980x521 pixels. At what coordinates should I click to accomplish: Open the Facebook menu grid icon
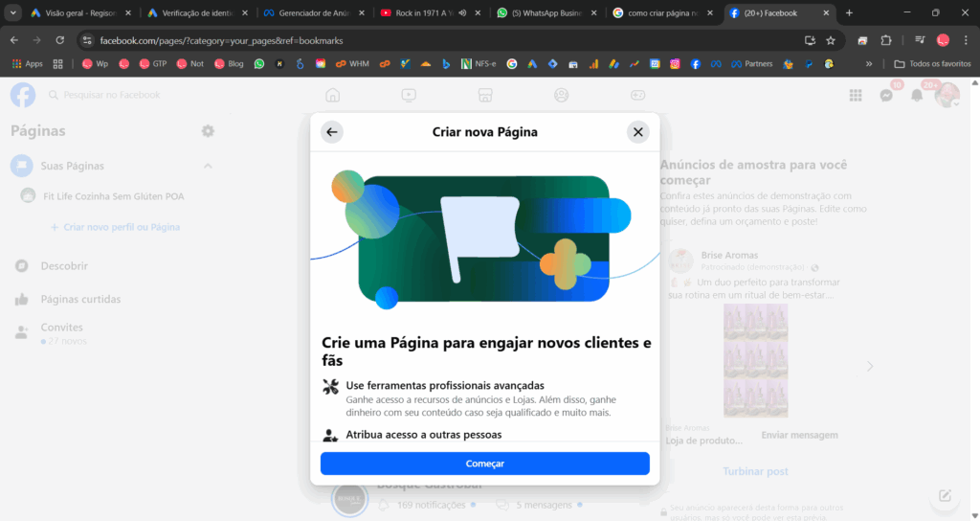[x=856, y=95]
